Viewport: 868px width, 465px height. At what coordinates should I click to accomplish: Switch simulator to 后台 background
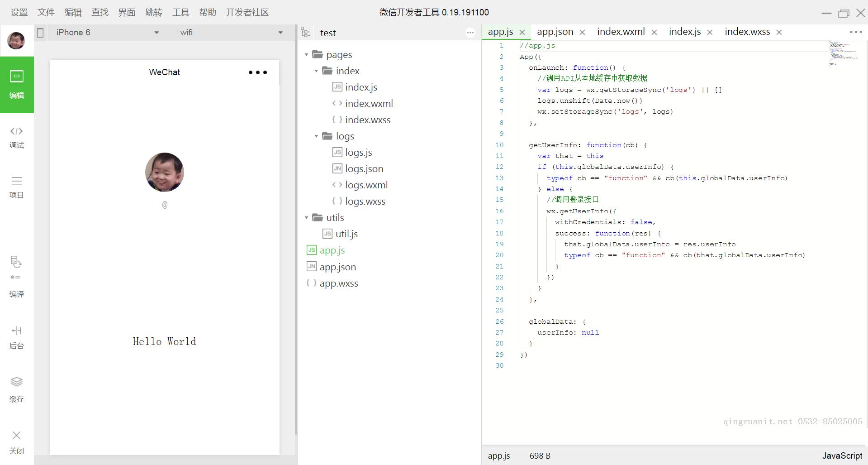[17, 337]
